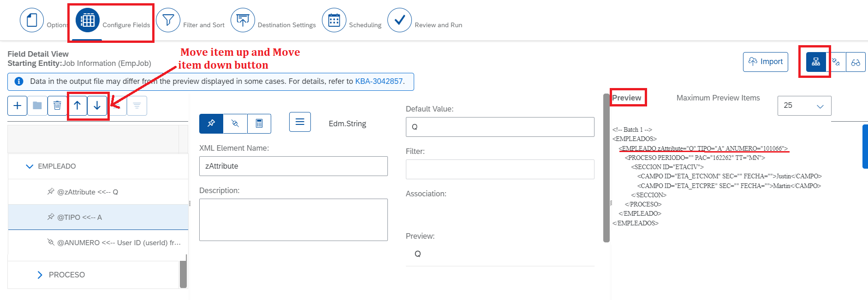Select the @TIPO <<-- A row
Viewport: 868px width, 300px height.
98,217
